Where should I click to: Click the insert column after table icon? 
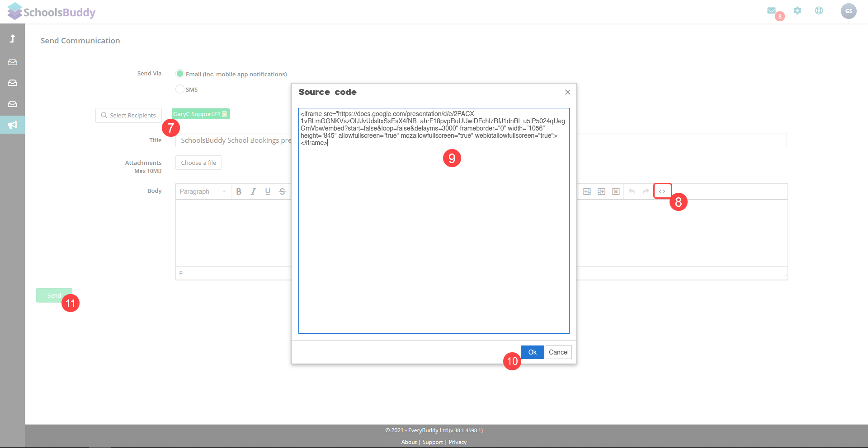point(601,191)
